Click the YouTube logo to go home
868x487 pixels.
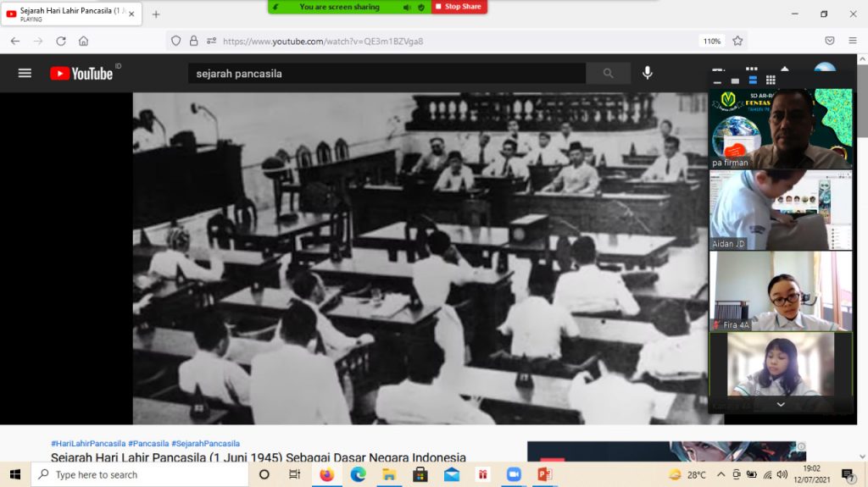pyautogui.click(x=81, y=74)
